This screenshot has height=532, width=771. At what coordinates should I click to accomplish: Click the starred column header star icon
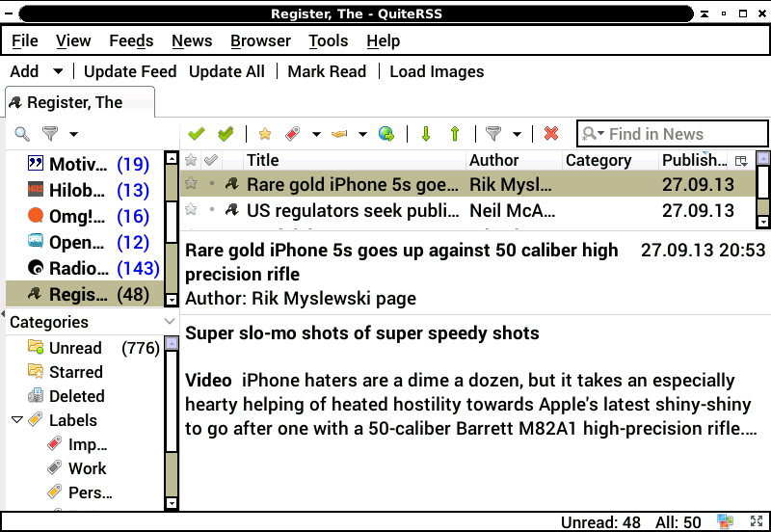click(x=191, y=160)
